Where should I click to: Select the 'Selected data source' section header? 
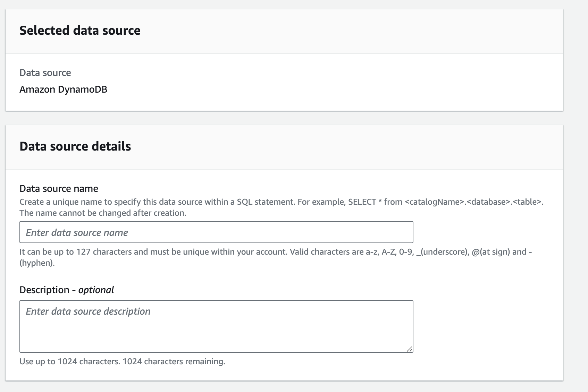click(x=81, y=31)
